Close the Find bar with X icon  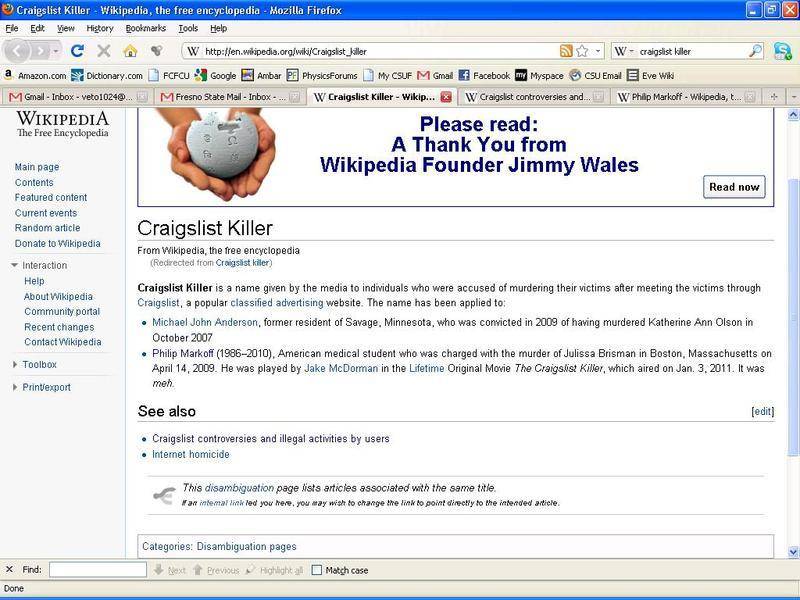point(9,570)
